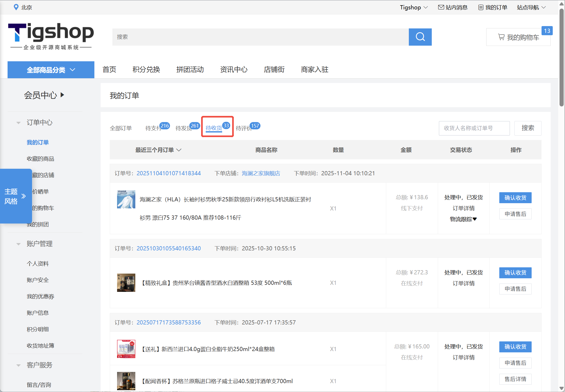The image size is (565, 392).
Task: Click the Member Center arrow icon
Action: (62, 95)
